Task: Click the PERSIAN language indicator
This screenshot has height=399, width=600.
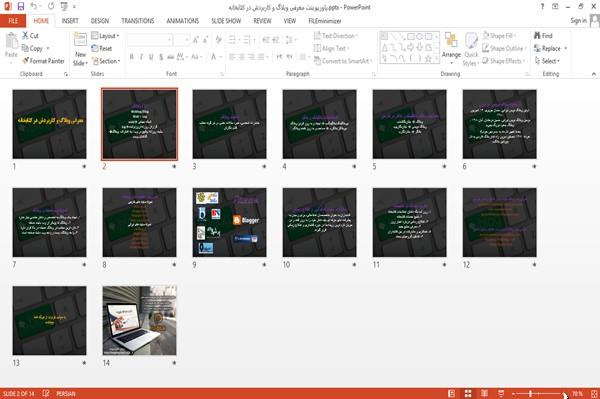Action: click(66, 394)
